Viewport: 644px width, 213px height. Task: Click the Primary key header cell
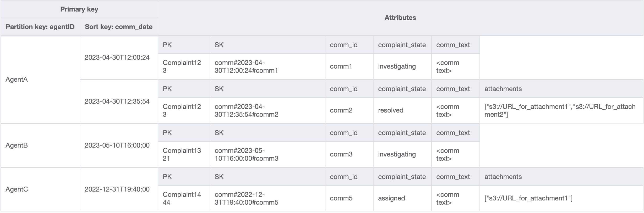click(79, 9)
